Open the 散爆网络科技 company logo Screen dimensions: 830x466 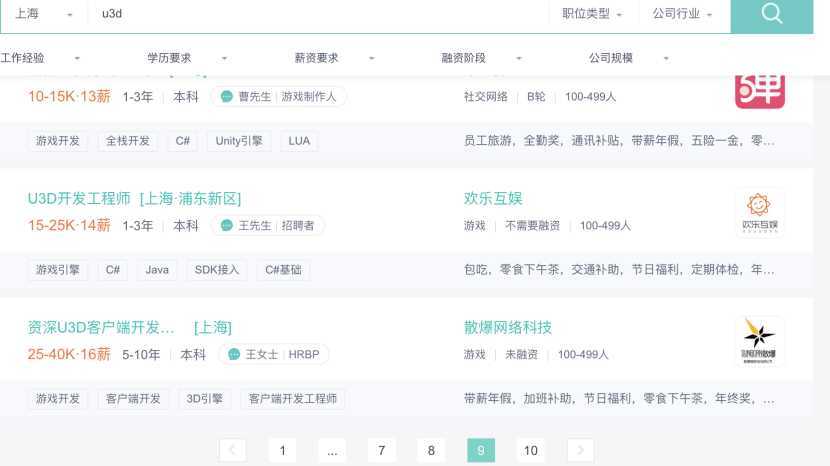coord(760,341)
